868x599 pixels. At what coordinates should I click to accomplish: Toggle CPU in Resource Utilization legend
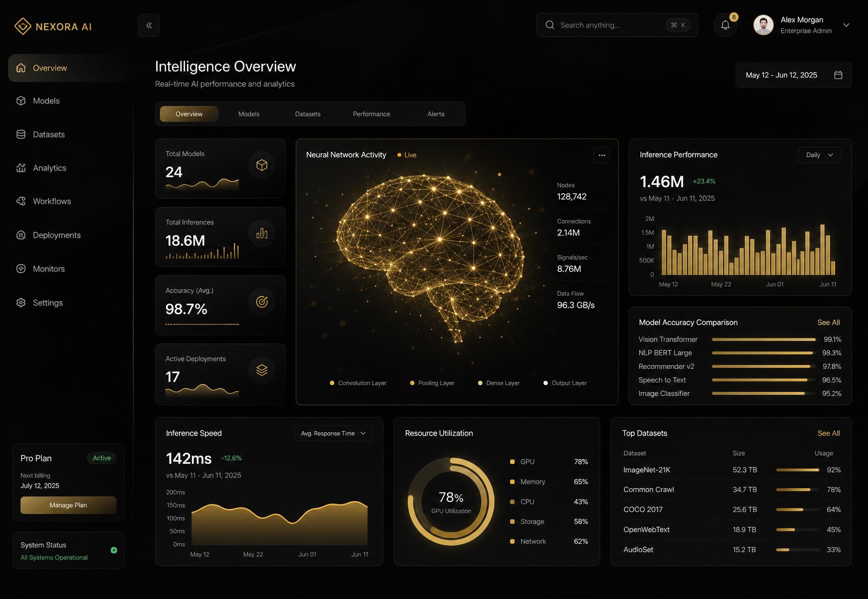point(549,502)
